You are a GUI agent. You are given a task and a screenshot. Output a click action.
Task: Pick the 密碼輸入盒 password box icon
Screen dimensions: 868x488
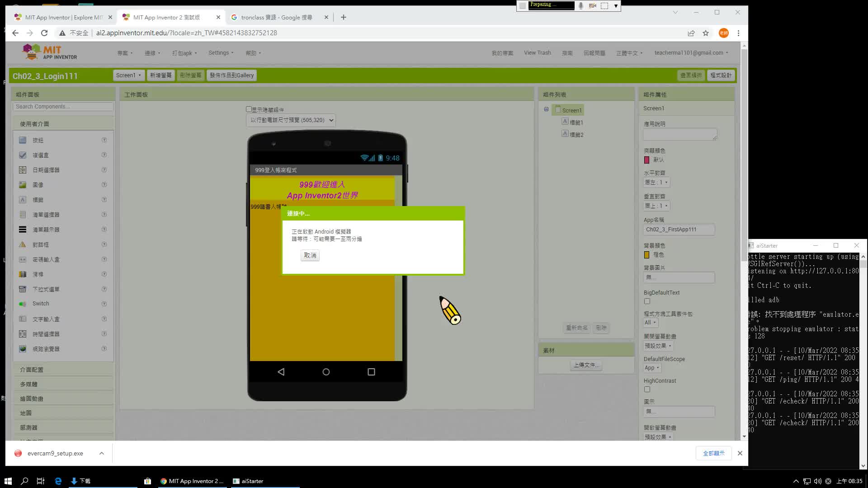click(x=23, y=259)
